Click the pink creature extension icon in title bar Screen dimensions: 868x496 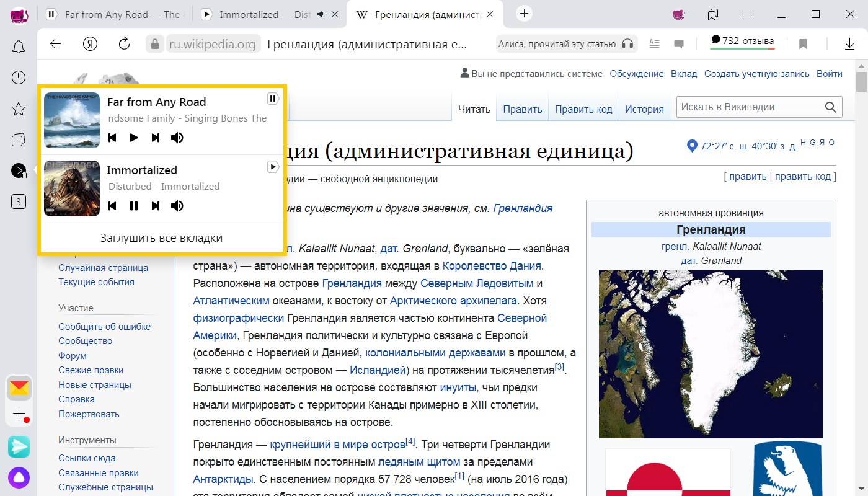pos(679,14)
